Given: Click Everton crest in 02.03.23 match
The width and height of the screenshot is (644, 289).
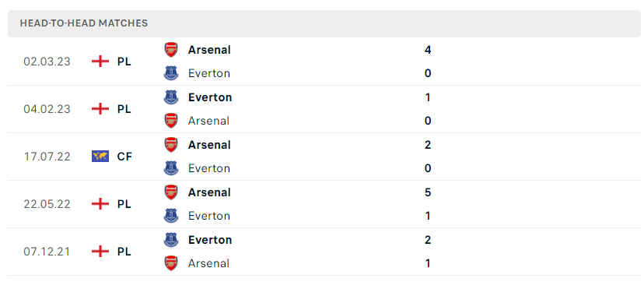Looking at the screenshot, I should (x=171, y=73).
